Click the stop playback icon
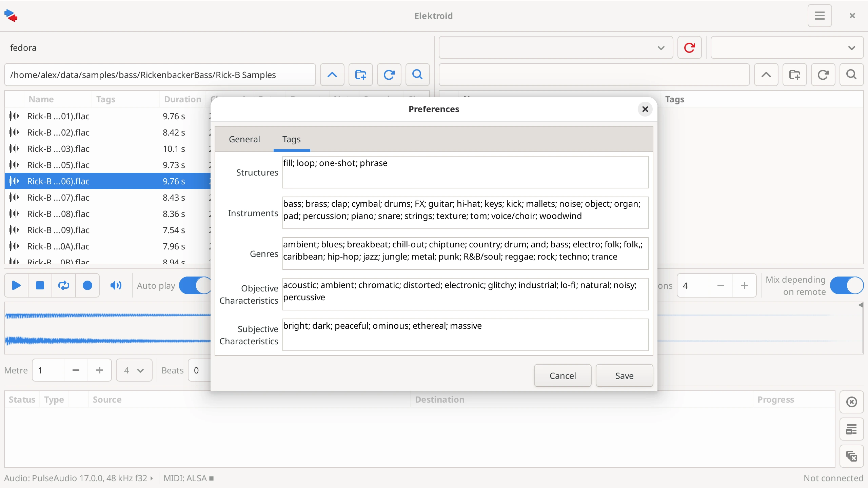Viewport: 868px width, 488px height. 40,285
